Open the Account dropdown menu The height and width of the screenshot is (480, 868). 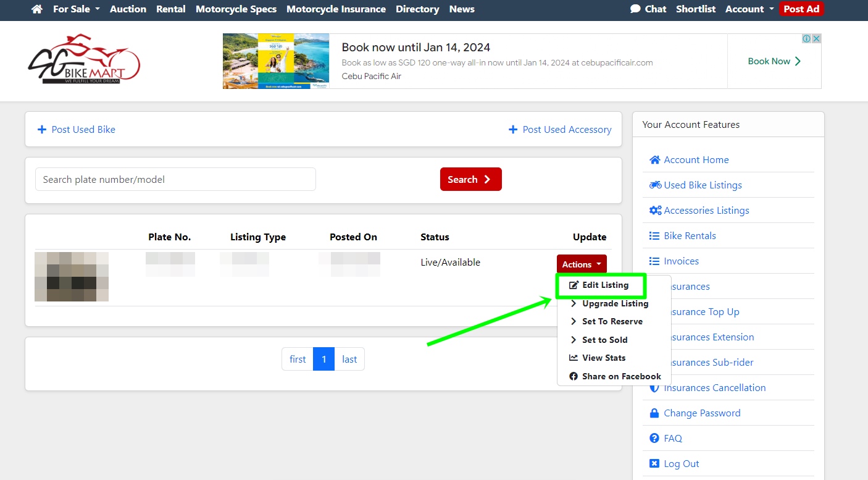[749, 9]
